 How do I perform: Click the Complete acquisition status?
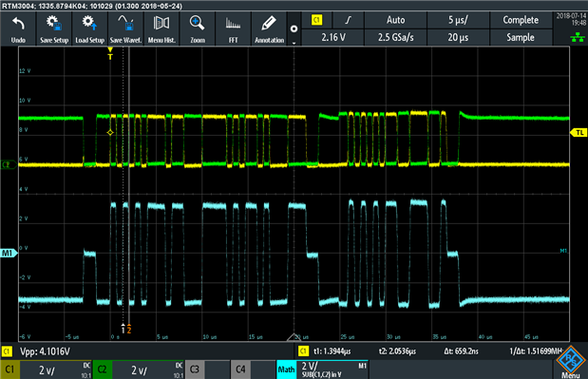click(521, 20)
